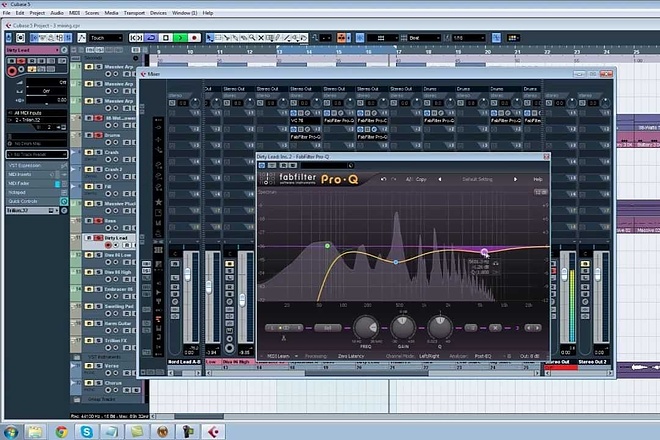Open the Devices menu
660x440 pixels.
tap(158, 13)
